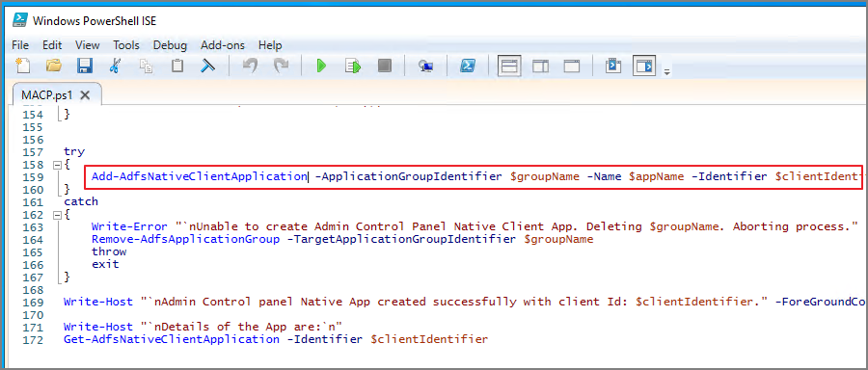Click the try keyword on line 157
This screenshot has width=868, height=370.
pos(74,152)
